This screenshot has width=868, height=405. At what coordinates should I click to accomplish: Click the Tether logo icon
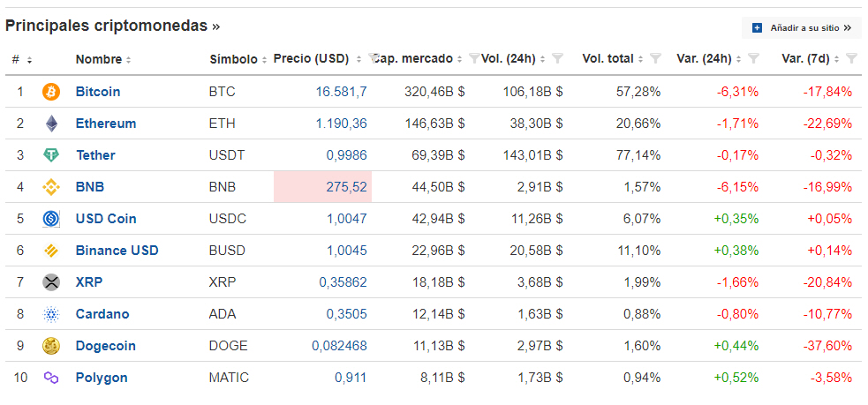pyautogui.click(x=51, y=155)
